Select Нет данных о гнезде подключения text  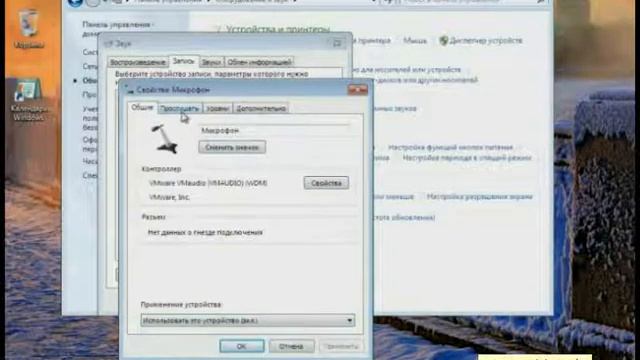coord(205,233)
